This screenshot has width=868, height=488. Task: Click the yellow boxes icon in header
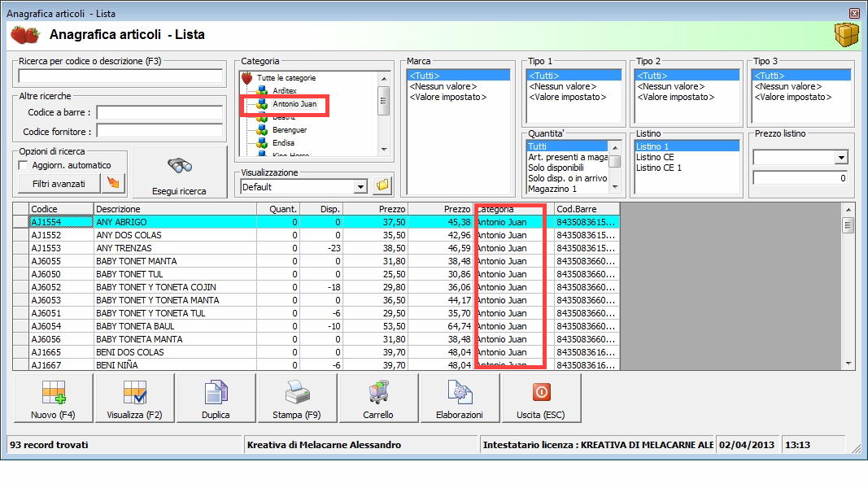[x=846, y=35]
